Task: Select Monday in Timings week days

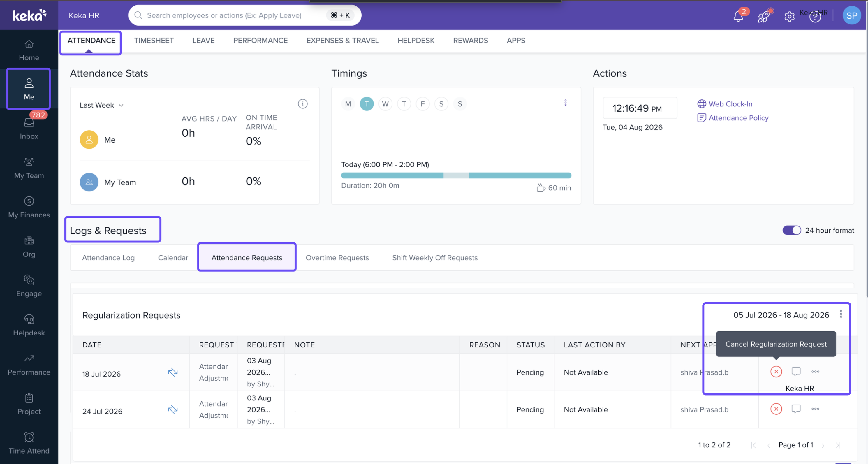Action: click(x=348, y=104)
